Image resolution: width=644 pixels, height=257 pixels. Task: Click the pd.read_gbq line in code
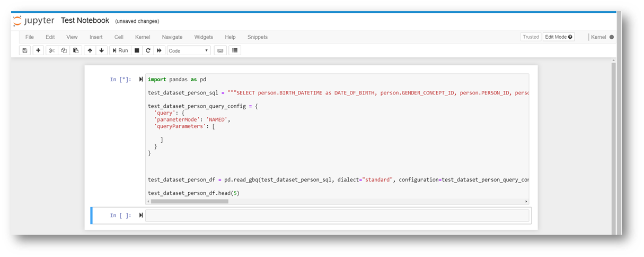(337, 180)
